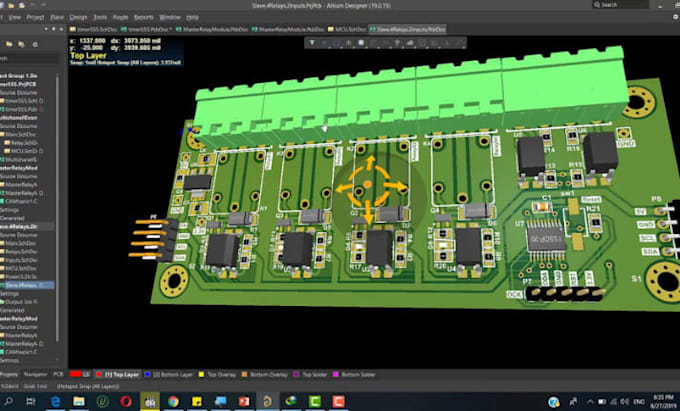This screenshot has height=411, width=680.
Task: Click the snap options icon in active bar
Action: coord(324,43)
